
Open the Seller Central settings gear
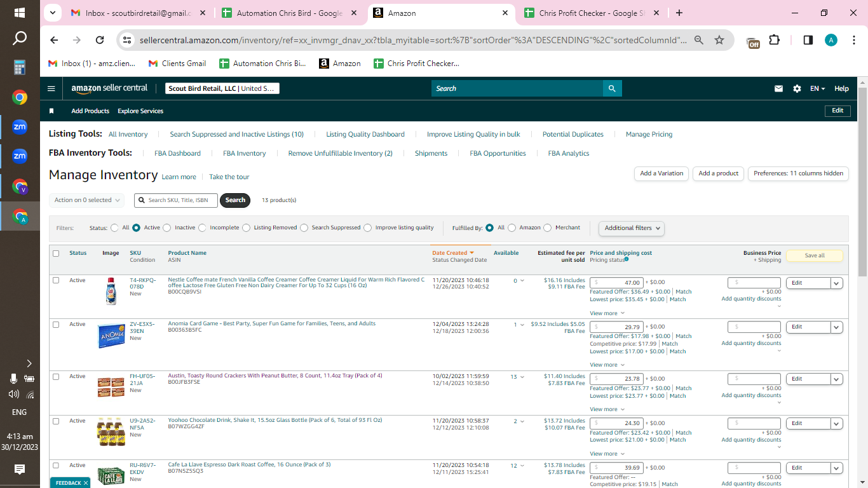797,89
